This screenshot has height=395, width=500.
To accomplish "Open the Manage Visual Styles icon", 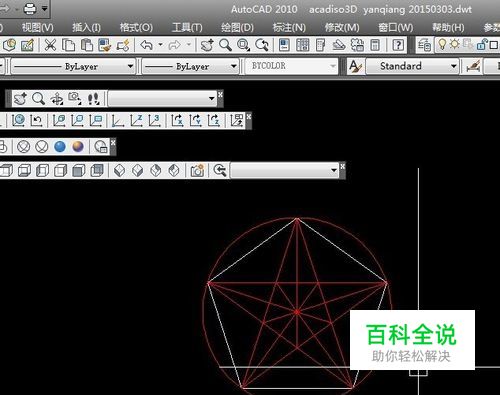I will tap(101, 147).
